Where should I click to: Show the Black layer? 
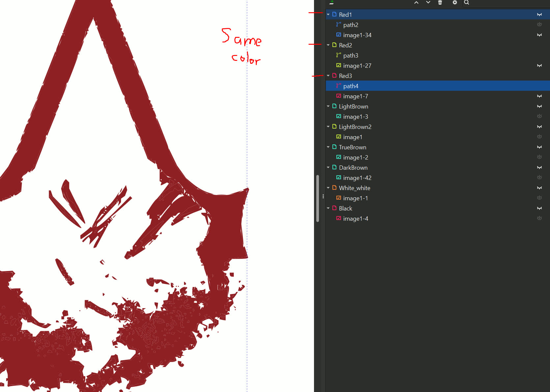(539, 208)
